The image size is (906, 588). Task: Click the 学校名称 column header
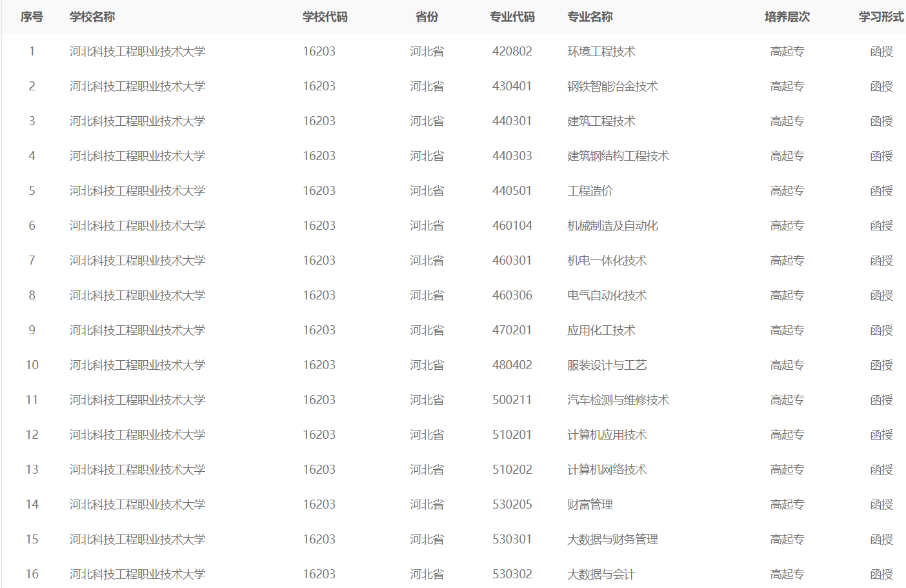[x=92, y=17]
